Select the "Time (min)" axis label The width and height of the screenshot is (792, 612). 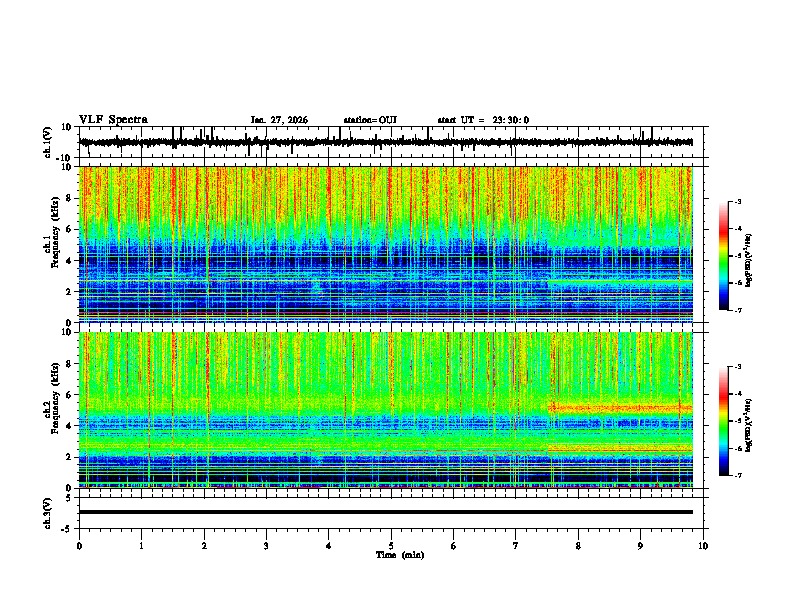[400, 555]
